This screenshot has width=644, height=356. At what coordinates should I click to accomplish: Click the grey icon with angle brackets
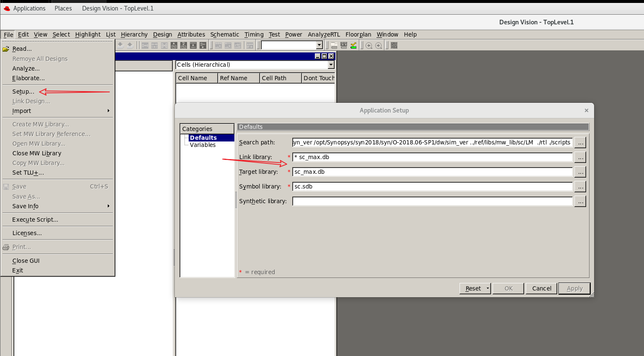[155, 45]
